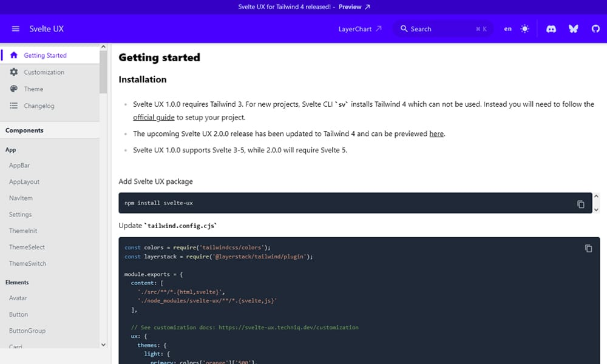Screen dimensions: 607x364
Task: Follow the 'here' preview link
Action: [x=436, y=133]
